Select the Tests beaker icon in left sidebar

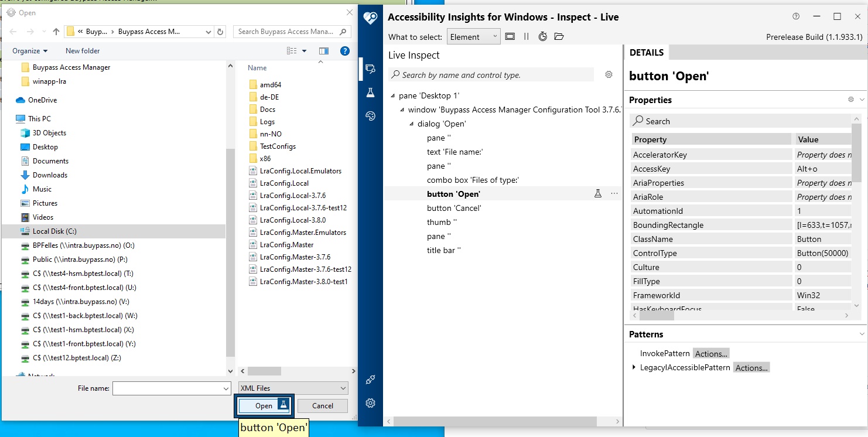coord(371,92)
